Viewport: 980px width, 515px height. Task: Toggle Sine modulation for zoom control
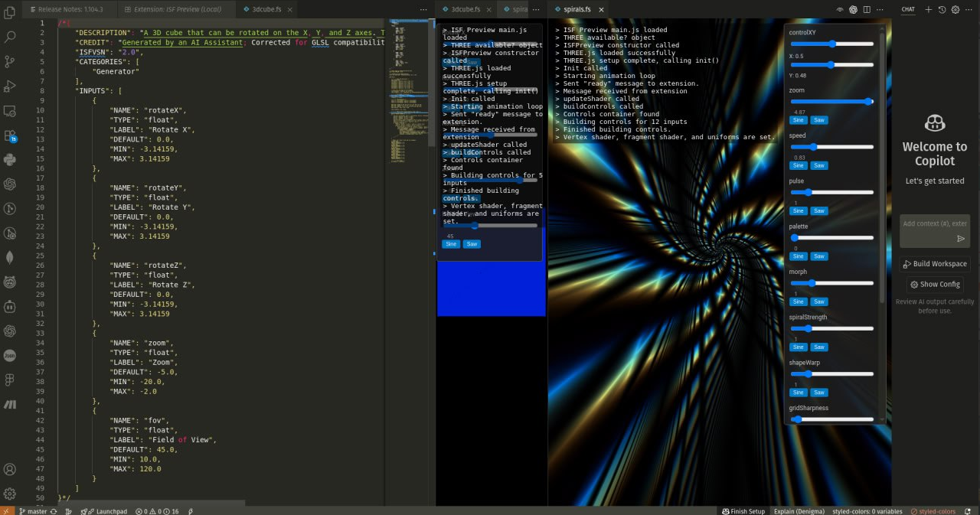click(798, 120)
